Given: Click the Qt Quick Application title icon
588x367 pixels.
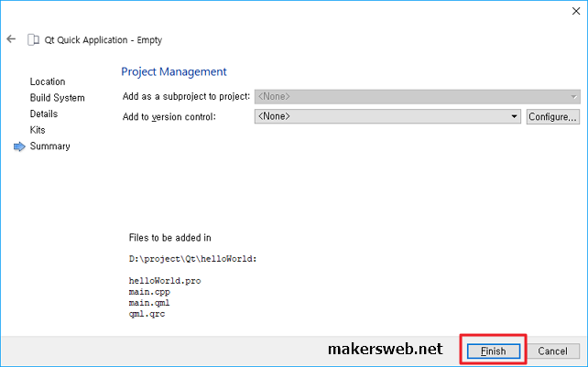Looking at the screenshot, I should pos(34,40).
